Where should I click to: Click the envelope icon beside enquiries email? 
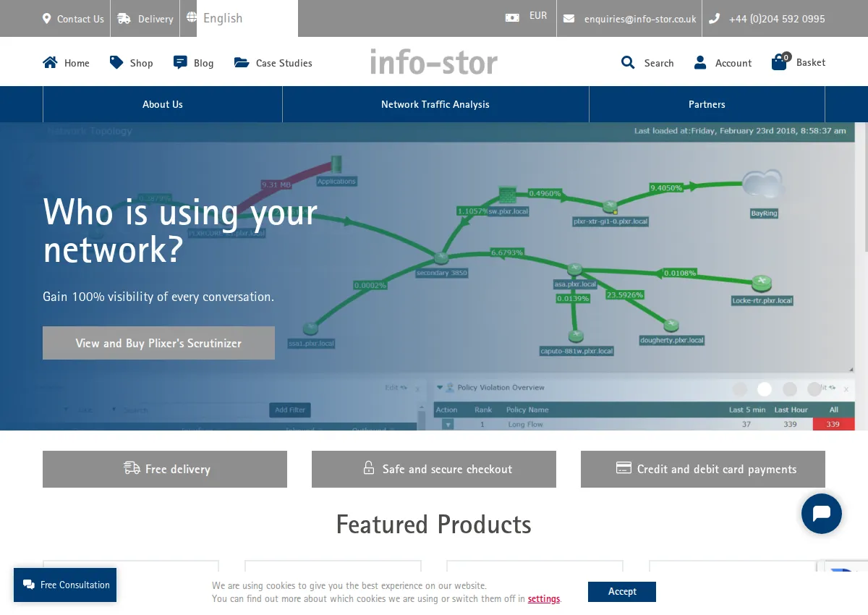point(569,19)
